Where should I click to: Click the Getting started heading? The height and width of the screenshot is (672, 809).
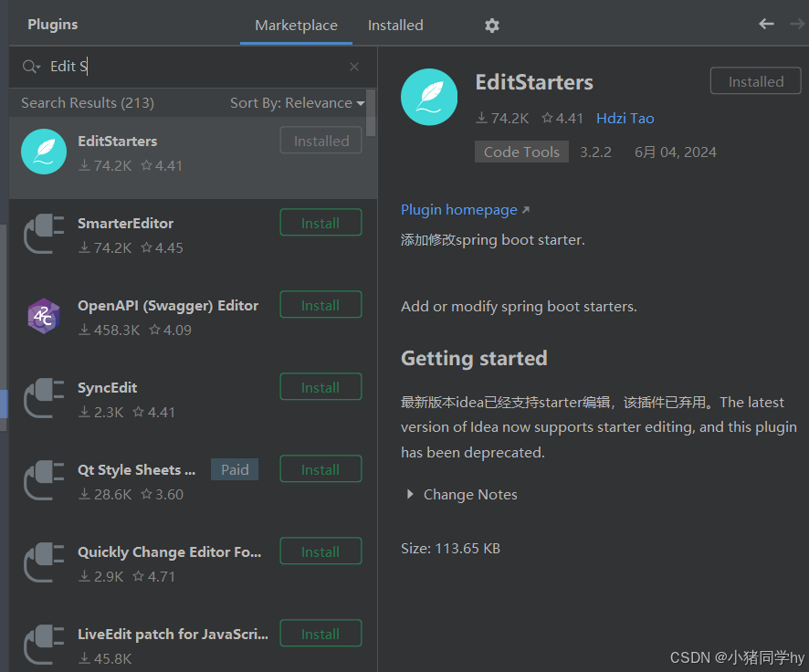coord(474,359)
